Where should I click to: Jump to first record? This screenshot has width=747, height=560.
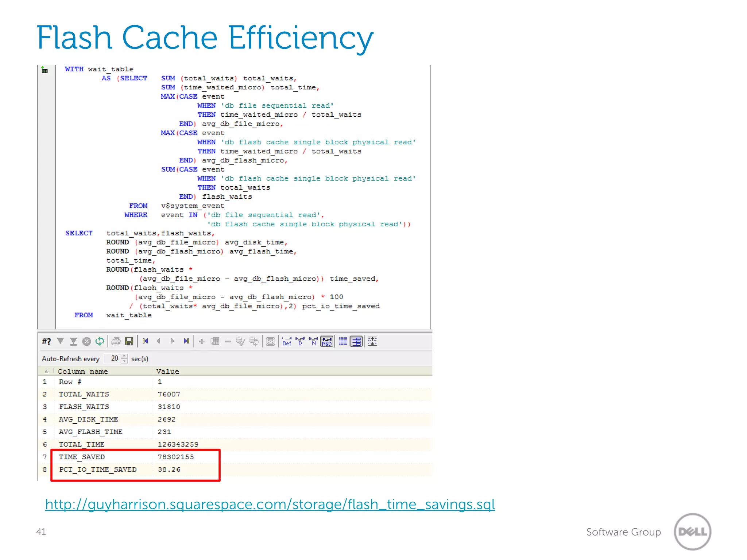pos(146,341)
